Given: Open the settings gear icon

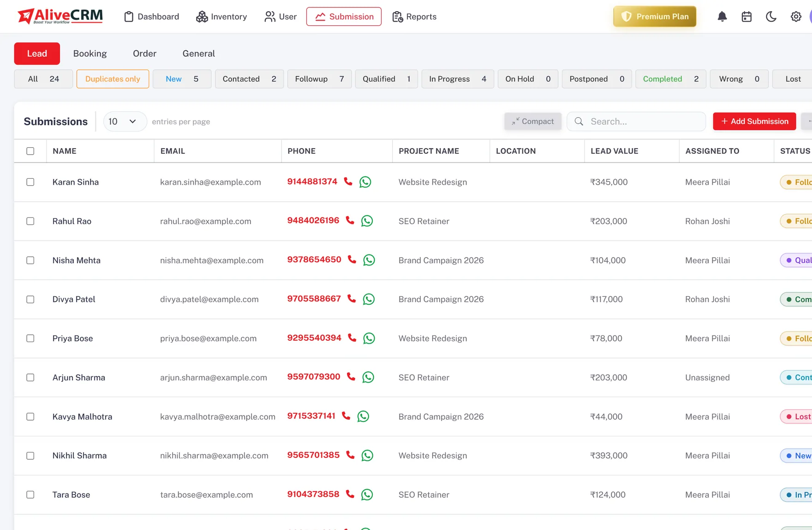Looking at the screenshot, I should (x=796, y=17).
